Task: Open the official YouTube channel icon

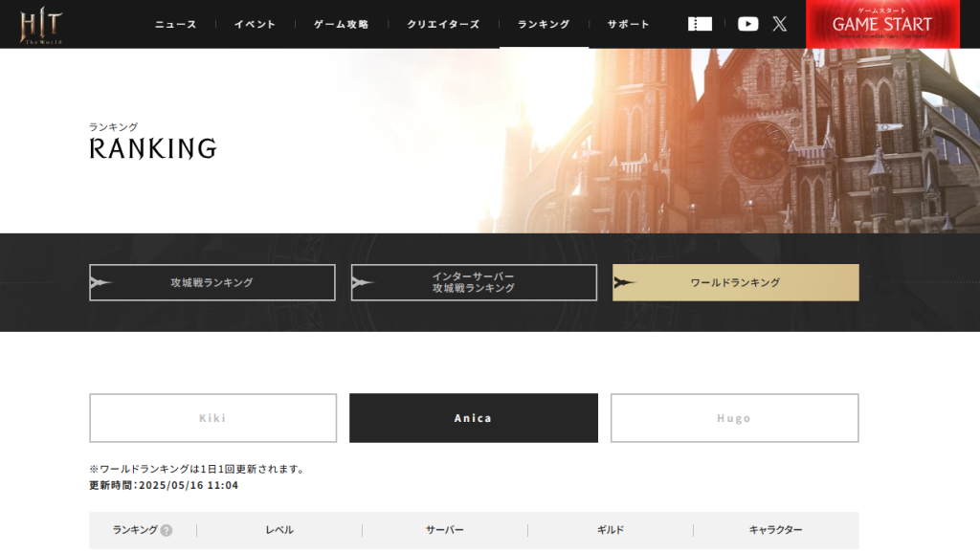Action: pos(747,24)
